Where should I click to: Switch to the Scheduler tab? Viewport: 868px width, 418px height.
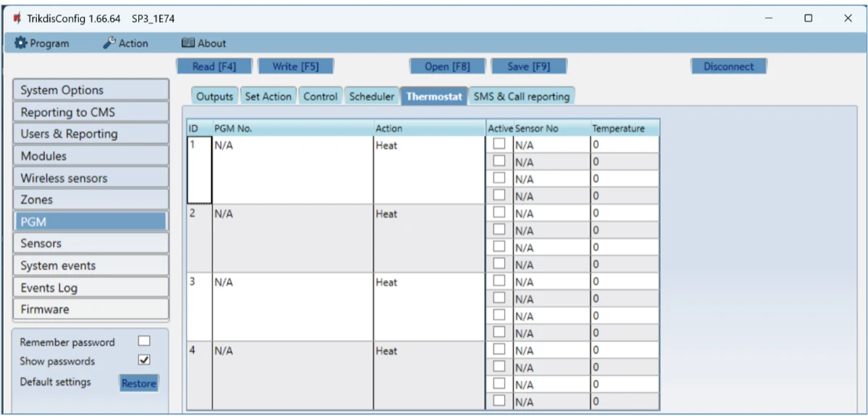point(372,96)
